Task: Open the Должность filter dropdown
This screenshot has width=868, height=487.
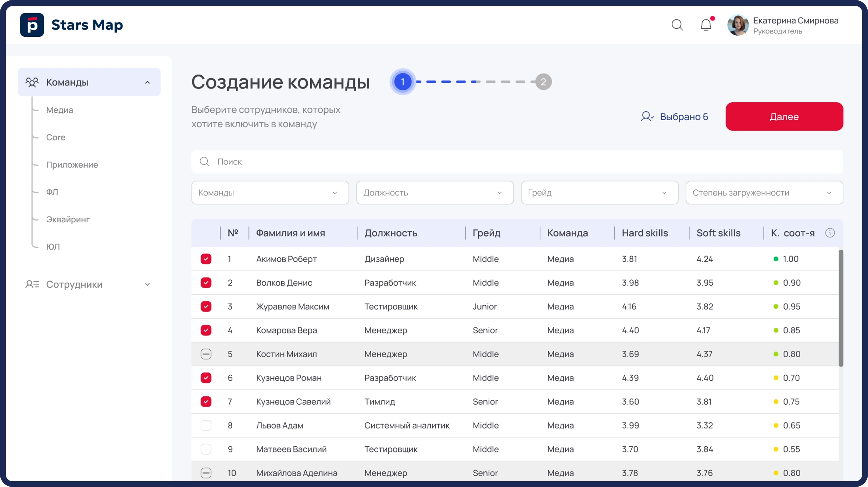Action: point(435,193)
